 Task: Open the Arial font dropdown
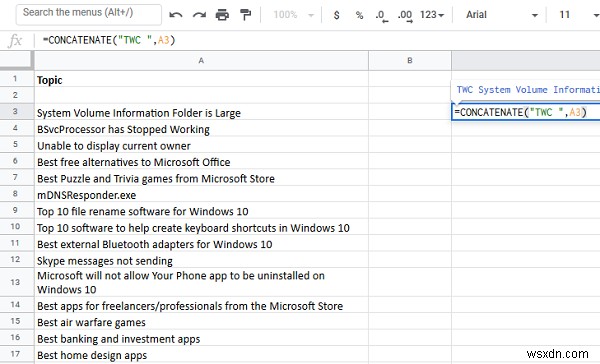(502, 15)
